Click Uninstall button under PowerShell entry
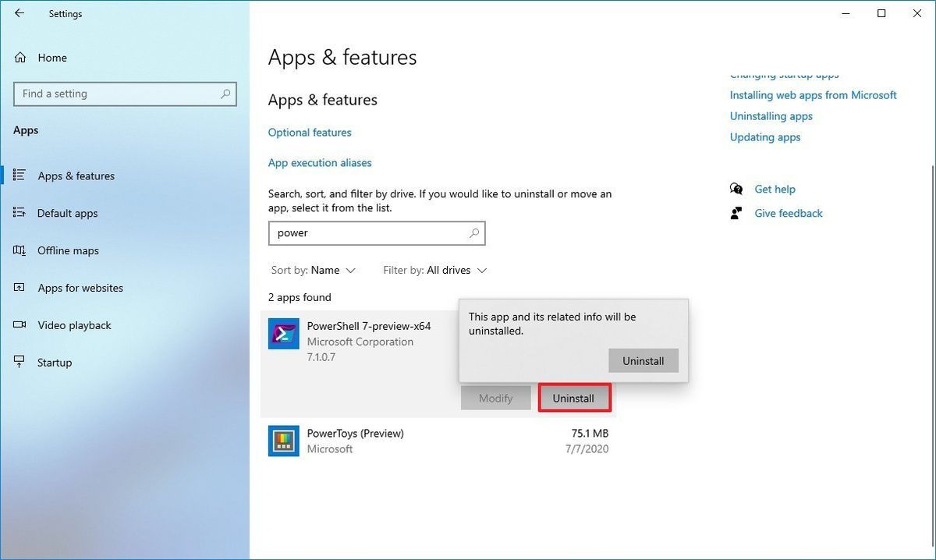The height and width of the screenshot is (560, 936). tap(574, 399)
